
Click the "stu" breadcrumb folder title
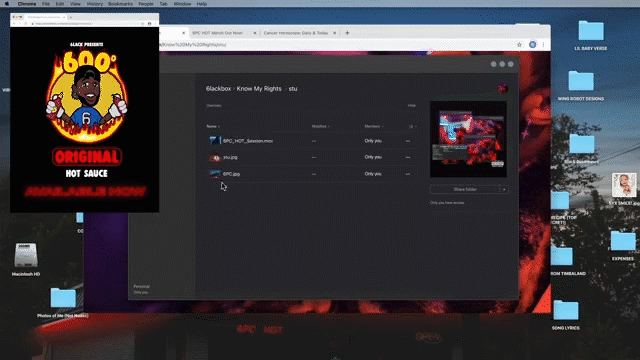point(293,89)
